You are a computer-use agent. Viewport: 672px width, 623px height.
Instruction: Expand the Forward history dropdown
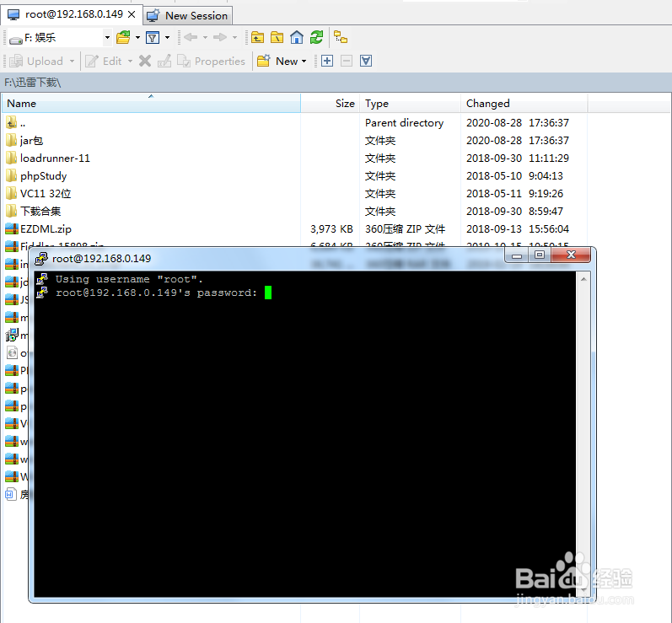click(234, 38)
